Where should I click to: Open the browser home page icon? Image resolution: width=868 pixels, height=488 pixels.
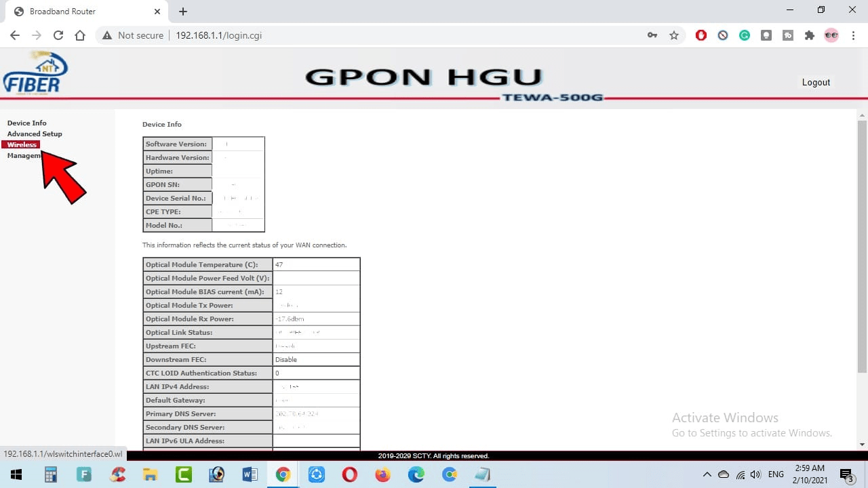80,35
